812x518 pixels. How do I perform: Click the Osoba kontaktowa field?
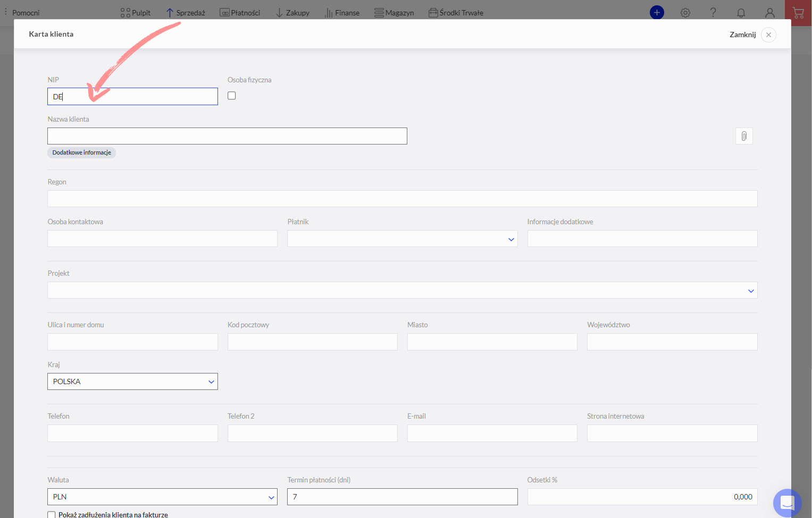(162, 239)
